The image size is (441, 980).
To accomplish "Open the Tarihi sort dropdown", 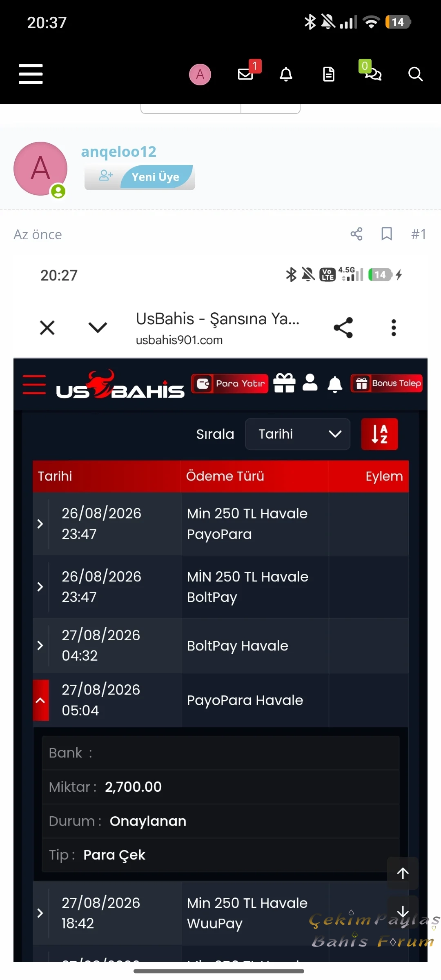I will click(x=298, y=434).
